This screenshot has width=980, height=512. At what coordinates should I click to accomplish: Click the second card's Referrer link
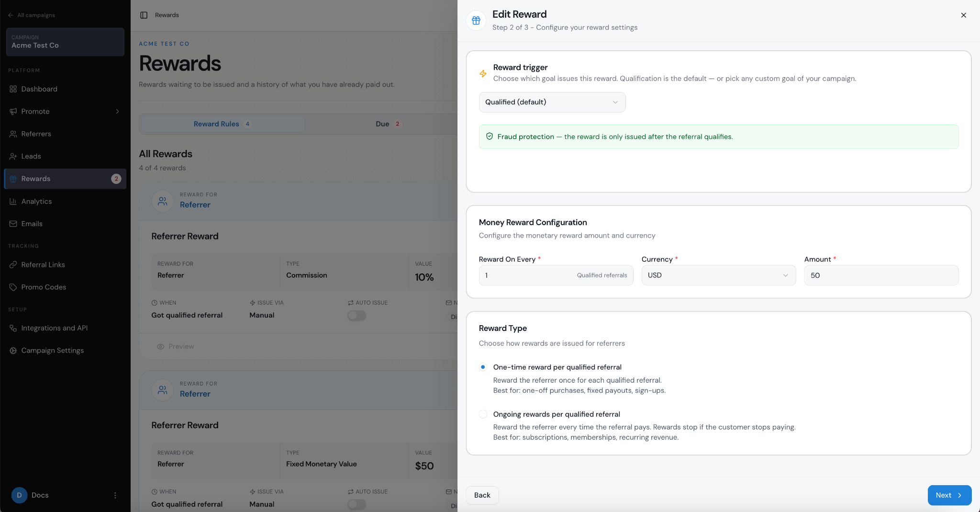195,394
